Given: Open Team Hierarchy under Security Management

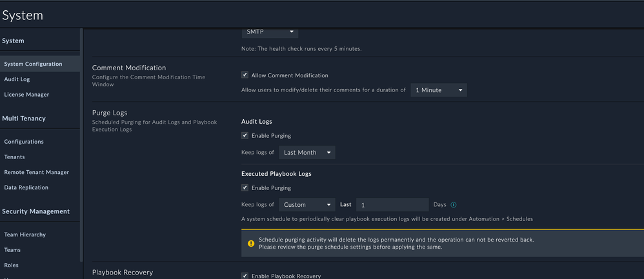Looking at the screenshot, I should coord(25,235).
